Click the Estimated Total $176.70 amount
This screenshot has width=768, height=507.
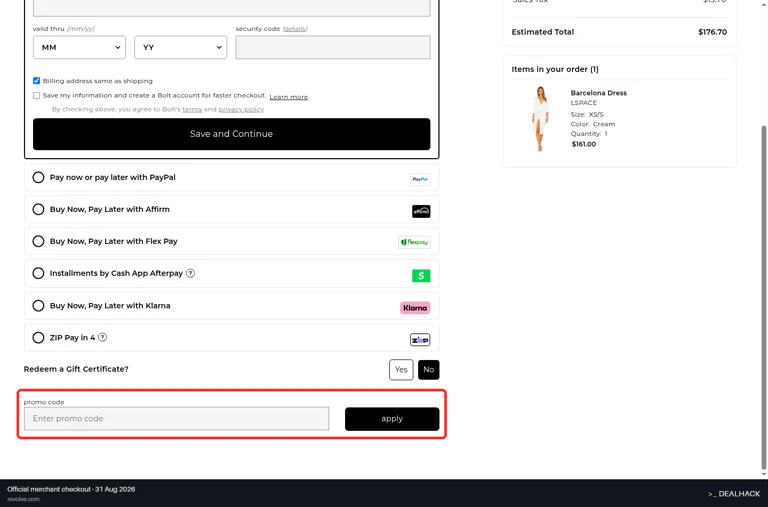click(712, 32)
